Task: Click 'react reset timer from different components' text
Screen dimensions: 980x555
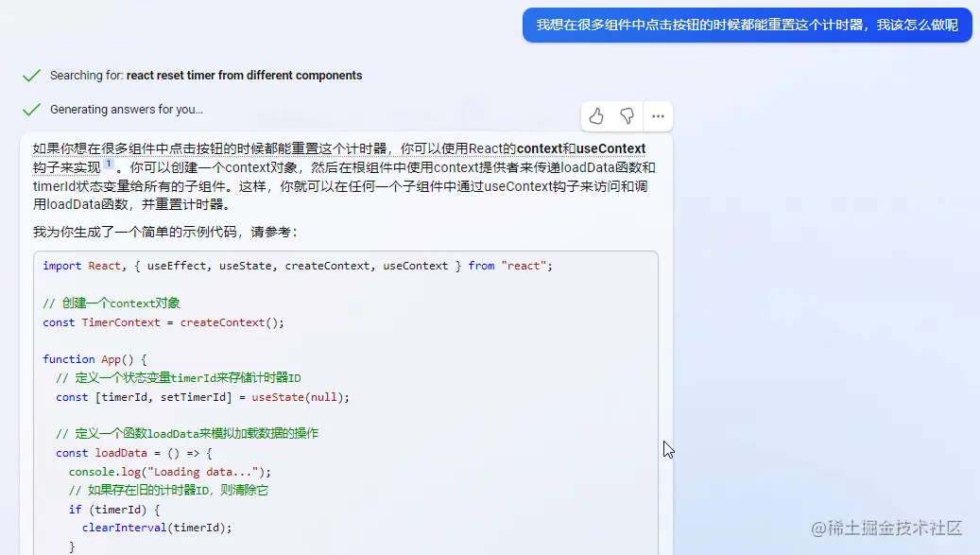Action: pos(245,76)
